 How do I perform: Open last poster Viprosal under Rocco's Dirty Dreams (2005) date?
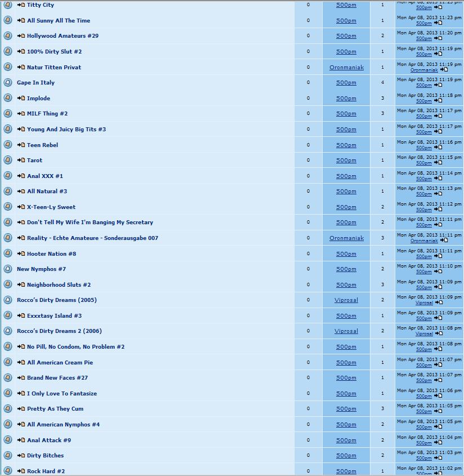424,303
